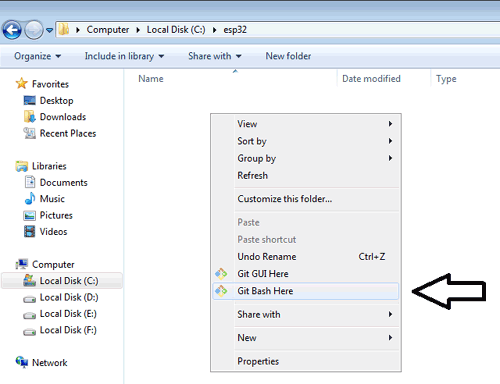
Task: Click Computer in the address breadcrumb
Action: pyautogui.click(x=108, y=30)
